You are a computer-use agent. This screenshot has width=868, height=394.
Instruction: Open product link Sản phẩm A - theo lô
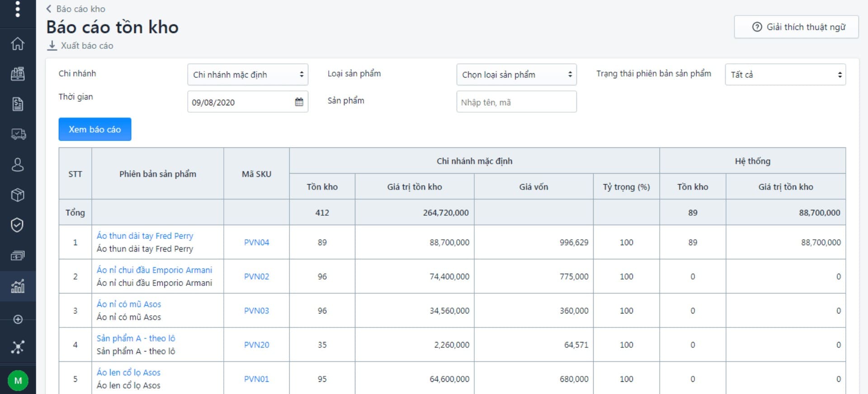coord(136,338)
